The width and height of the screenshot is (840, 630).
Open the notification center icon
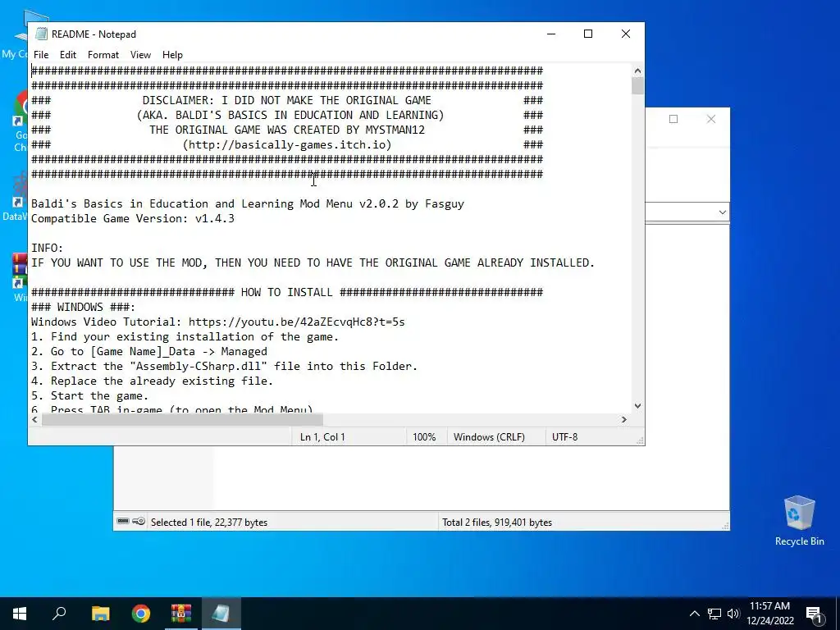(x=814, y=614)
